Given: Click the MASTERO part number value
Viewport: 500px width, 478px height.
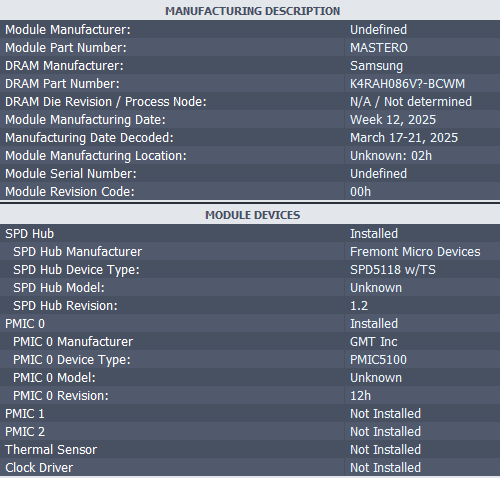Looking at the screenshot, I should [x=379, y=48].
